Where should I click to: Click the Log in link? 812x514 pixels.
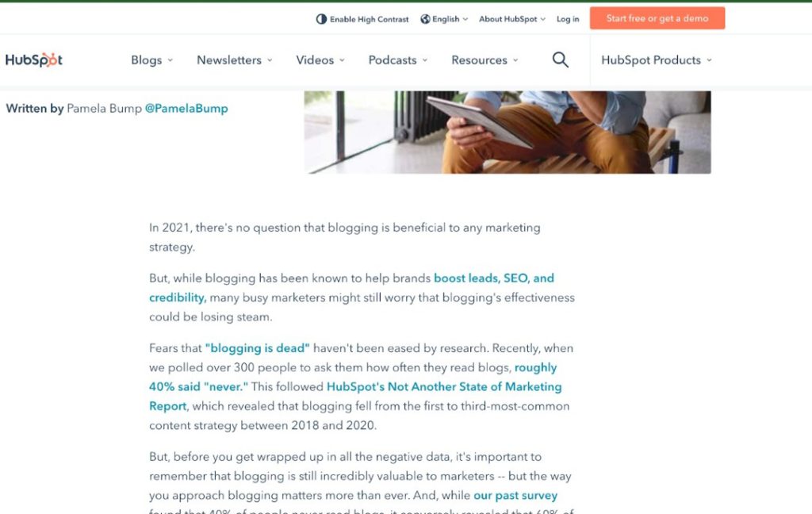pos(568,19)
